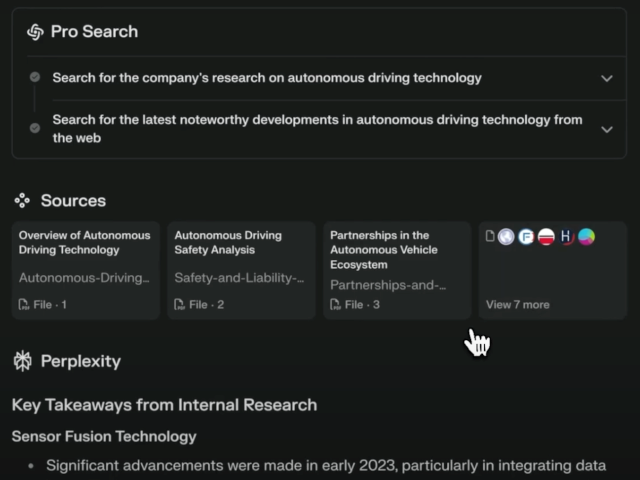
Task: Click Key Takeaways from Internal Research heading
Action: click(x=164, y=405)
